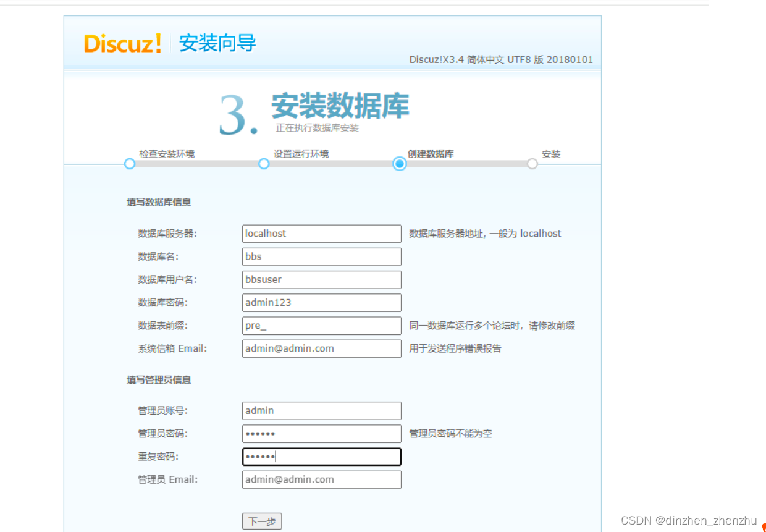Click the 设置运行环境 step label
This screenshot has height=532, width=766.
tap(301, 154)
